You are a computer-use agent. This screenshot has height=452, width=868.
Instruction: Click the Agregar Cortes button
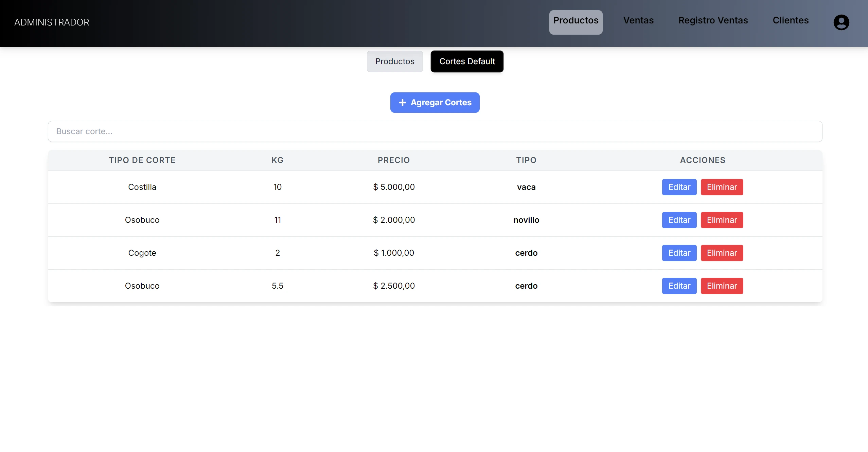(x=435, y=103)
